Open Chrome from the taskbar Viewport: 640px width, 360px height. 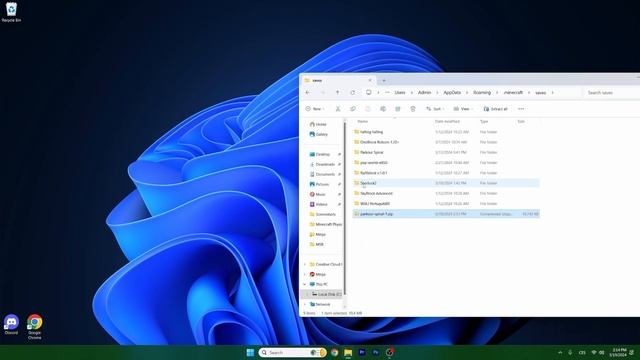pos(334,352)
